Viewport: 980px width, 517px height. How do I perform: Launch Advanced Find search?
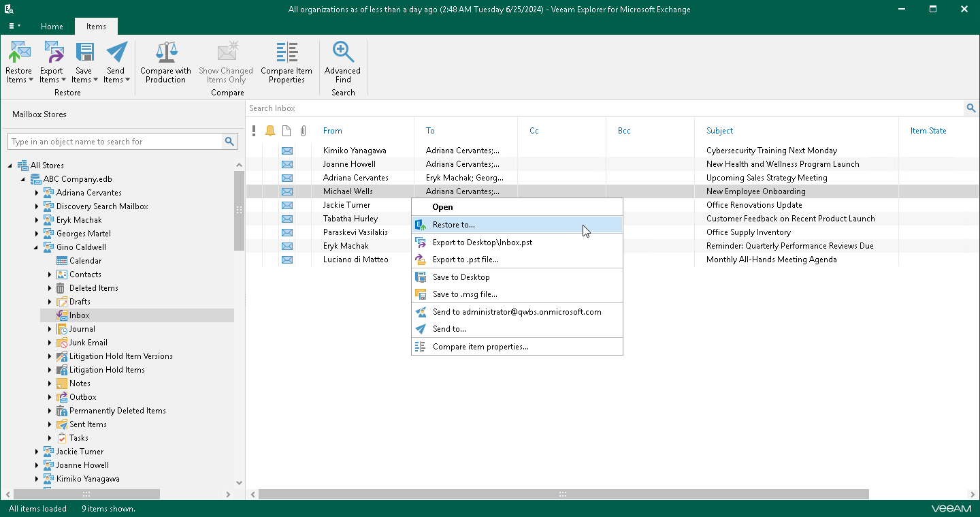click(342, 61)
